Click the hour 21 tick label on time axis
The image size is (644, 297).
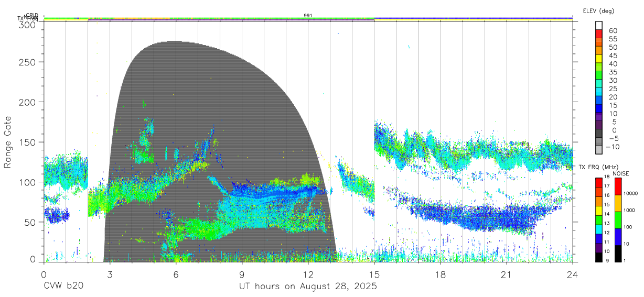(x=506, y=275)
